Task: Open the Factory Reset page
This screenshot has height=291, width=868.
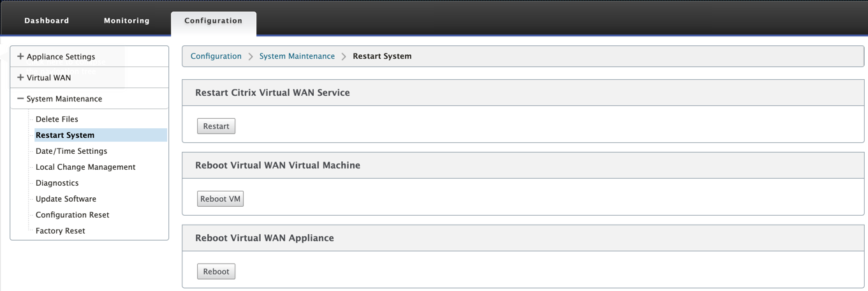Action: click(x=60, y=231)
